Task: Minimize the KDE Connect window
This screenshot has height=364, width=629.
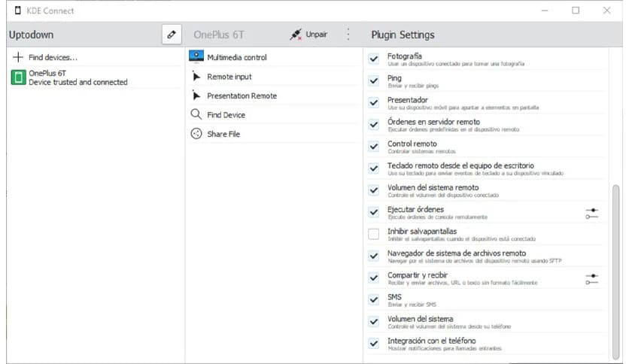Action: [x=545, y=11]
